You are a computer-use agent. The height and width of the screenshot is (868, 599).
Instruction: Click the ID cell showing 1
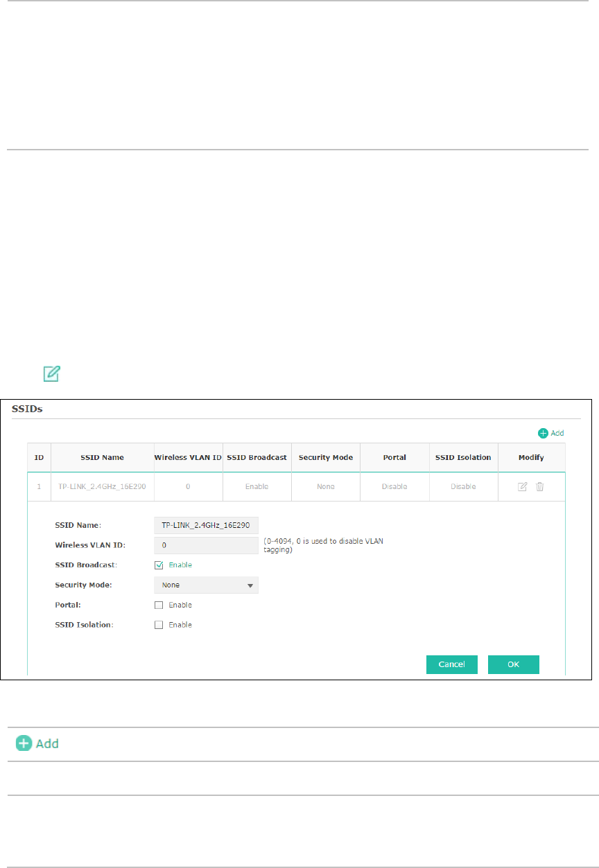[x=39, y=486]
